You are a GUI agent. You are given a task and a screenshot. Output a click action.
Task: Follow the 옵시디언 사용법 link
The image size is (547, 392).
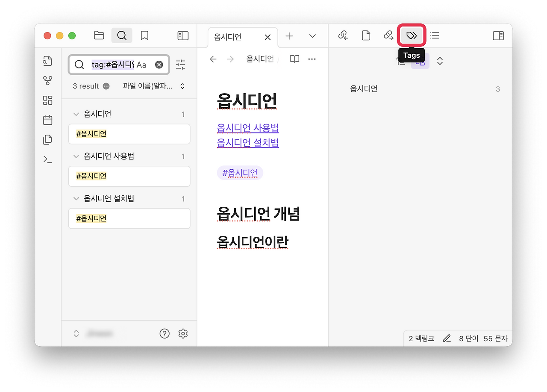(x=248, y=128)
